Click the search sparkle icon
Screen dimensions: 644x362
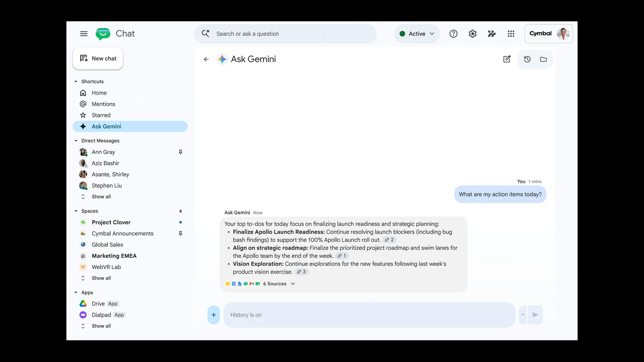click(x=206, y=33)
